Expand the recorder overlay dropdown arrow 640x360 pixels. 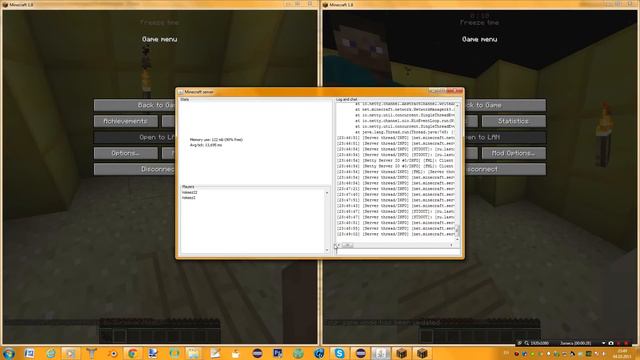pyautogui.click(x=603, y=343)
